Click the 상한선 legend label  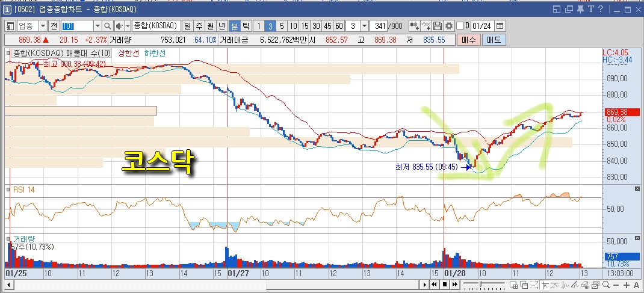coord(129,53)
